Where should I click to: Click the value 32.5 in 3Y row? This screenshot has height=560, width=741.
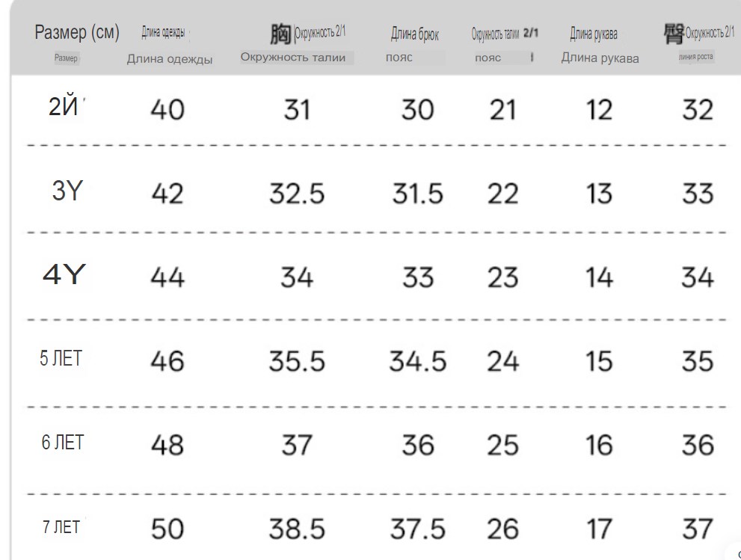[297, 194]
